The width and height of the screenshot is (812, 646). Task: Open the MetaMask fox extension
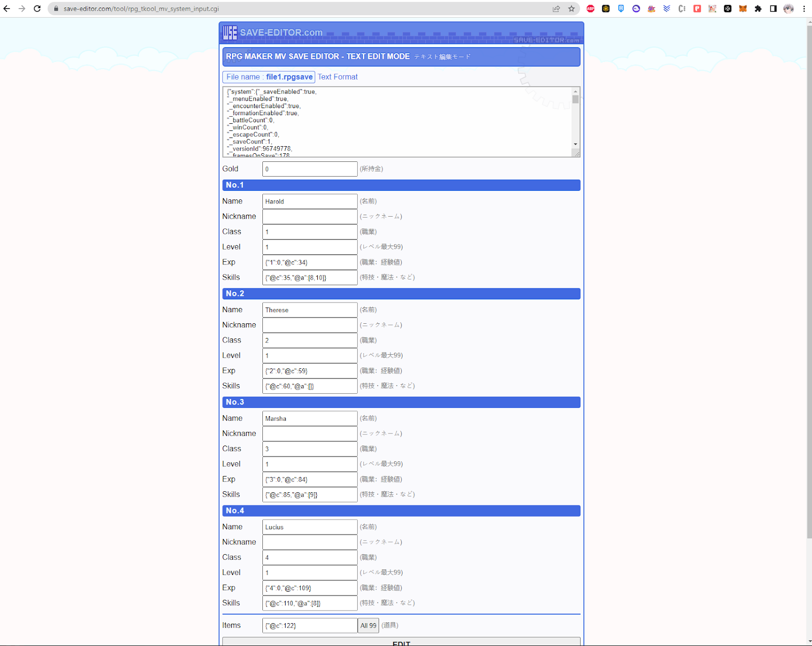tap(743, 9)
